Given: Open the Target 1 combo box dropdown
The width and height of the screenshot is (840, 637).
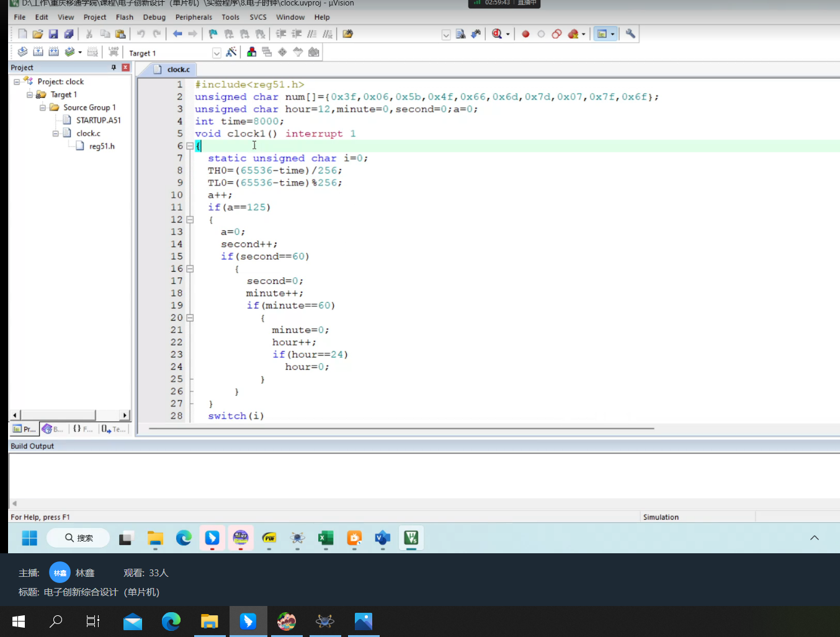Looking at the screenshot, I should tap(217, 53).
